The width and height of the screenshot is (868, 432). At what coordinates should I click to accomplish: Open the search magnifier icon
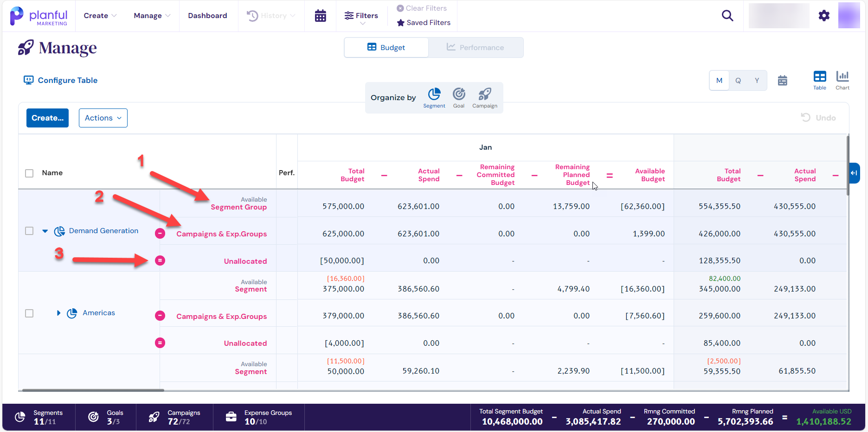[x=727, y=16]
